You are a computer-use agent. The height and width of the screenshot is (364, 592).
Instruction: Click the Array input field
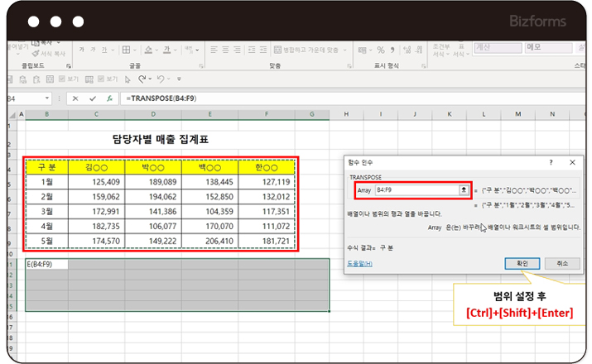tap(414, 190)
